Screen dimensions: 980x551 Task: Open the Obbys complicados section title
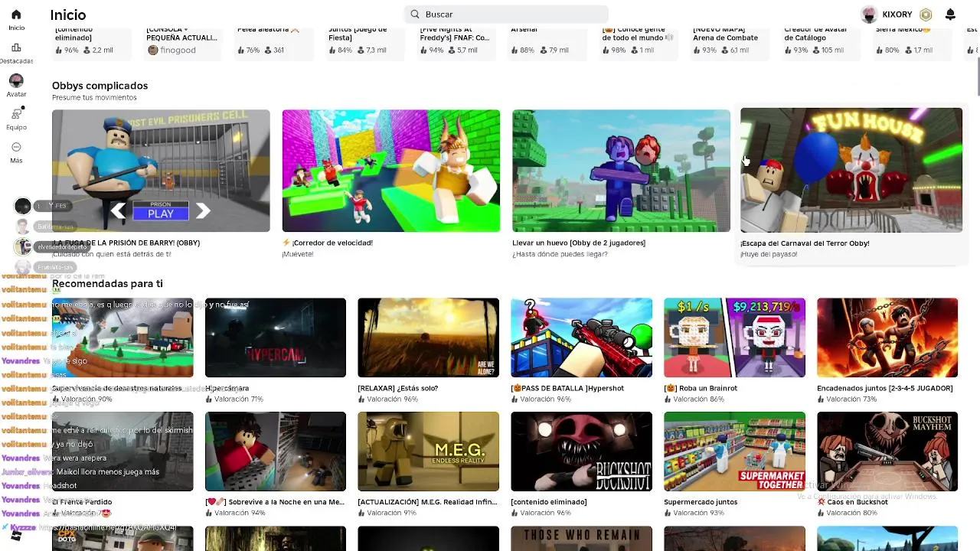pos(100,86)
